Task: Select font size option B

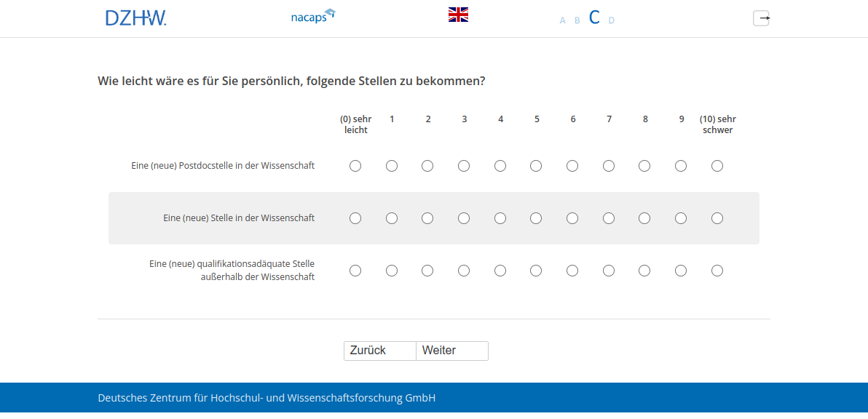Action: pyautogui.click(x=577, y=20)
